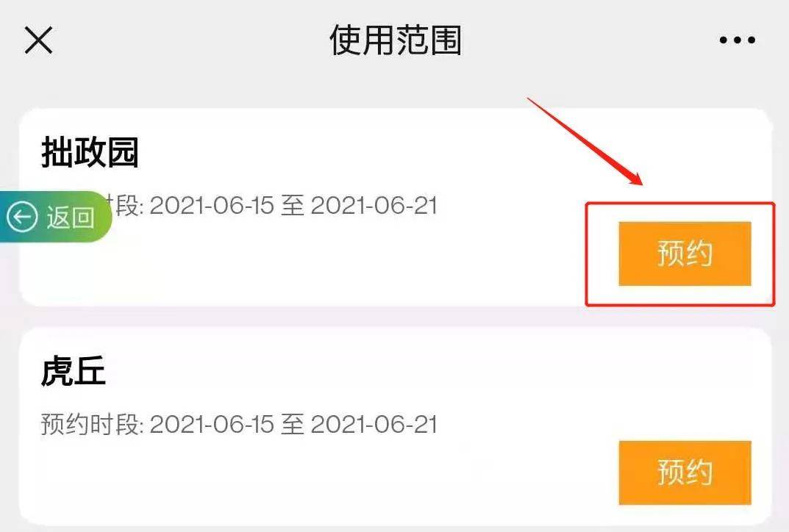Click the start date 2021-06-15 in 虎丘 card
This screenshot has width=789, height=532.
(212, 425)
